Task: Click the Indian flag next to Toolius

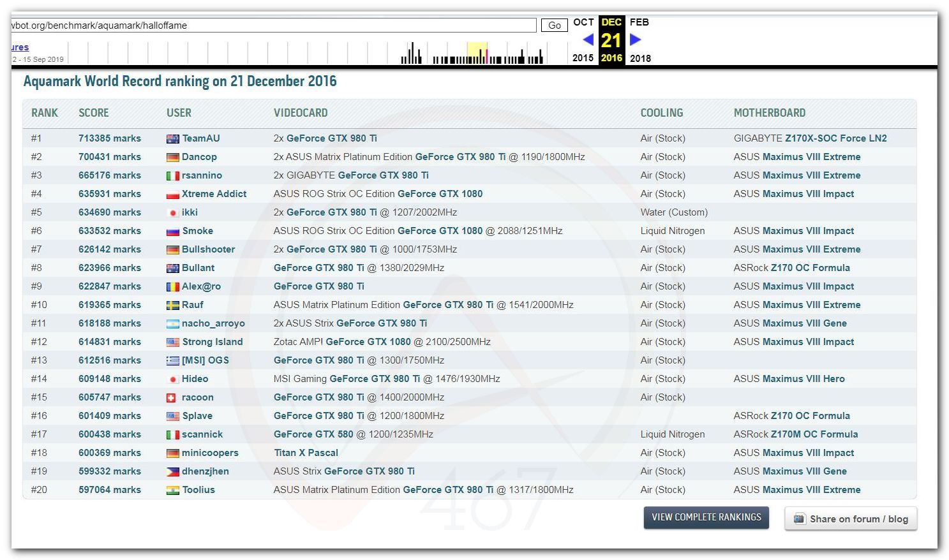Action: (172, 490)
